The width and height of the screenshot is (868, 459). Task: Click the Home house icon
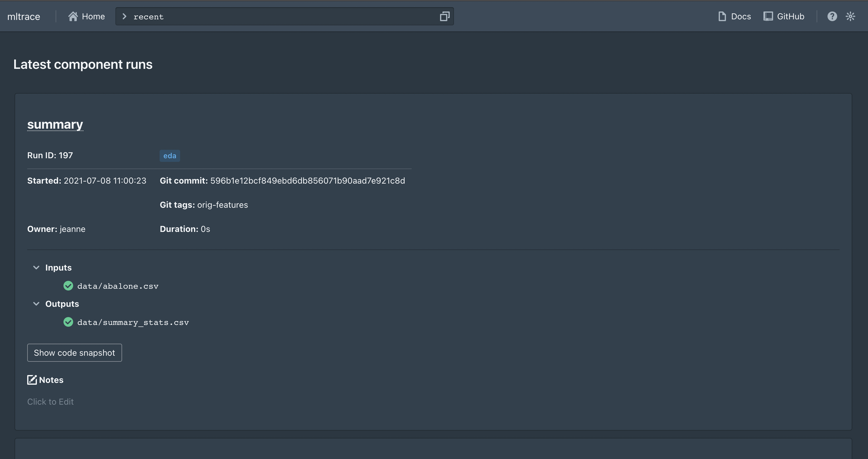click(x=73, y=16)
